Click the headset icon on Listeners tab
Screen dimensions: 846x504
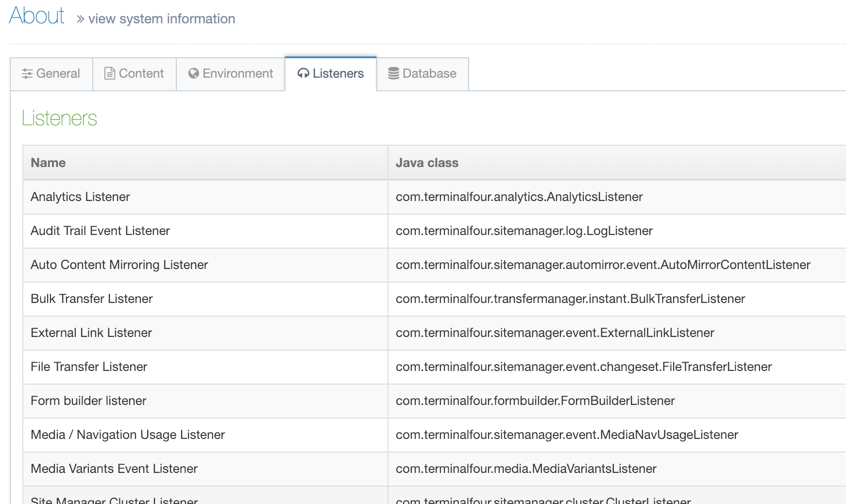(x=304, y=73)
